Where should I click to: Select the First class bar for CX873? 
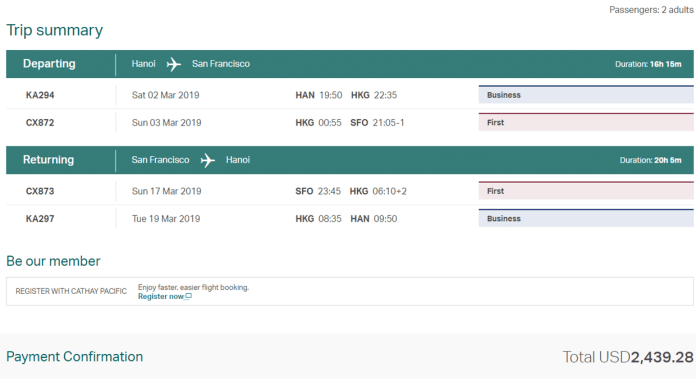[586, 191]
